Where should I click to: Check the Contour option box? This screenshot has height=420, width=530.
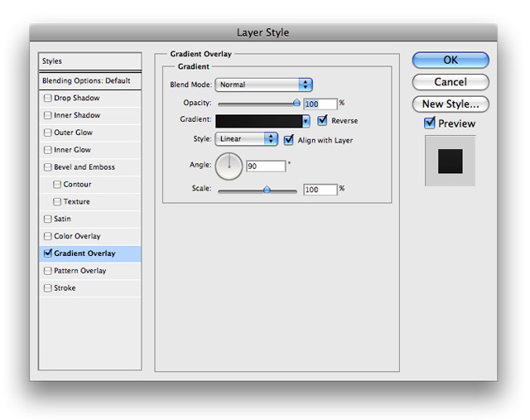click(57, 184)
